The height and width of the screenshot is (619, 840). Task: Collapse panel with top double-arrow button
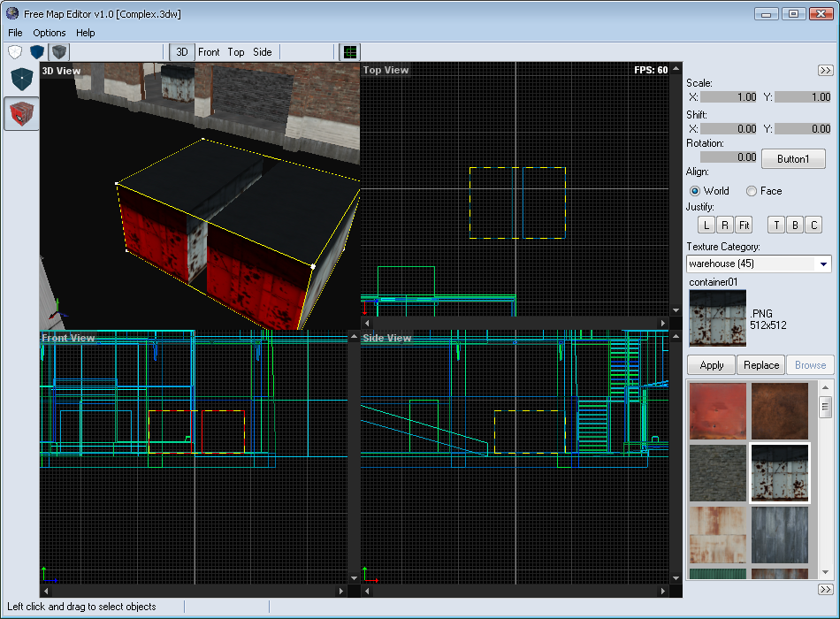826,70
